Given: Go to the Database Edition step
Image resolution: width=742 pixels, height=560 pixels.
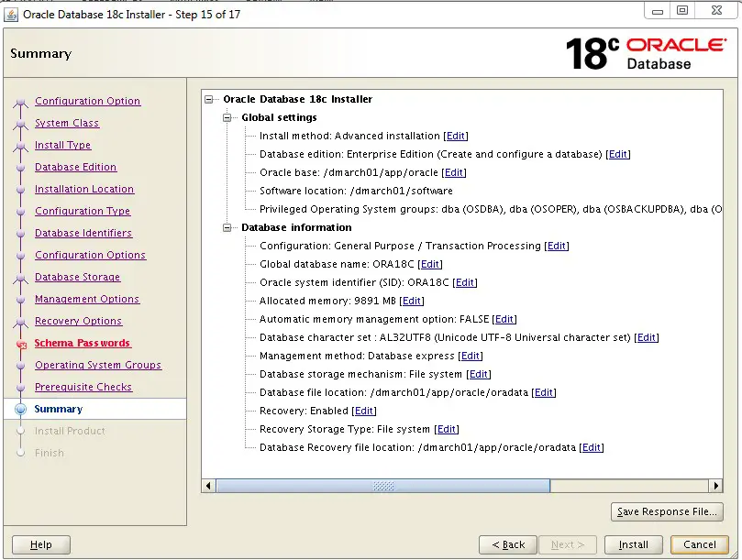Looking at the screenshot, I should pos(76,167).
